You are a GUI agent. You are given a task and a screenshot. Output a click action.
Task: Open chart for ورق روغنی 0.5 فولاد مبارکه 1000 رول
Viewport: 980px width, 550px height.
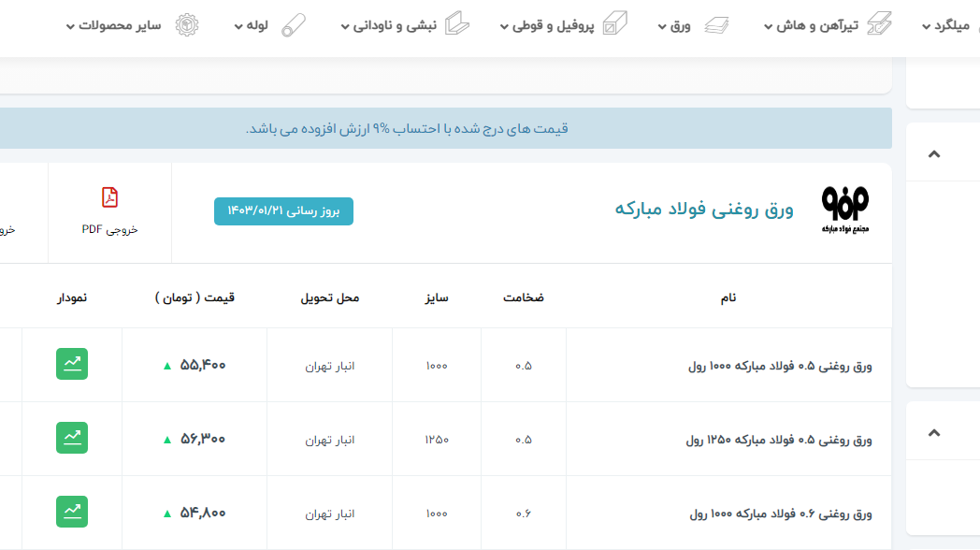point(72,364)
